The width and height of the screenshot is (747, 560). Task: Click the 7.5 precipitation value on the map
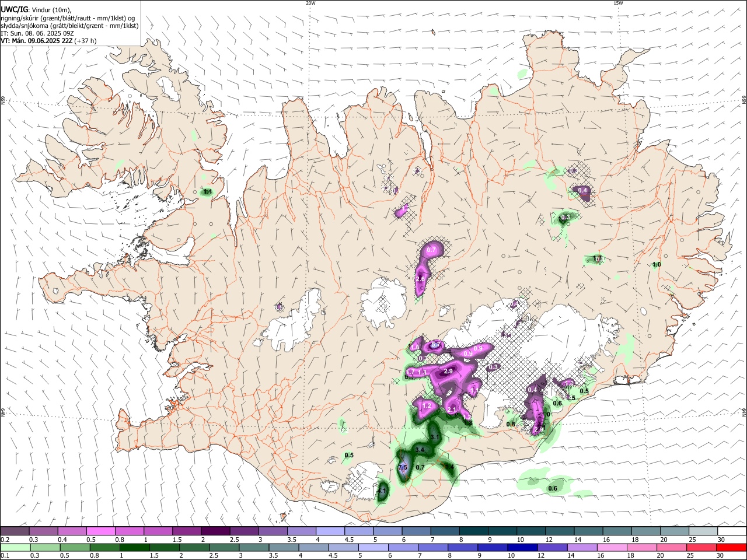click(x=402, y=468)
